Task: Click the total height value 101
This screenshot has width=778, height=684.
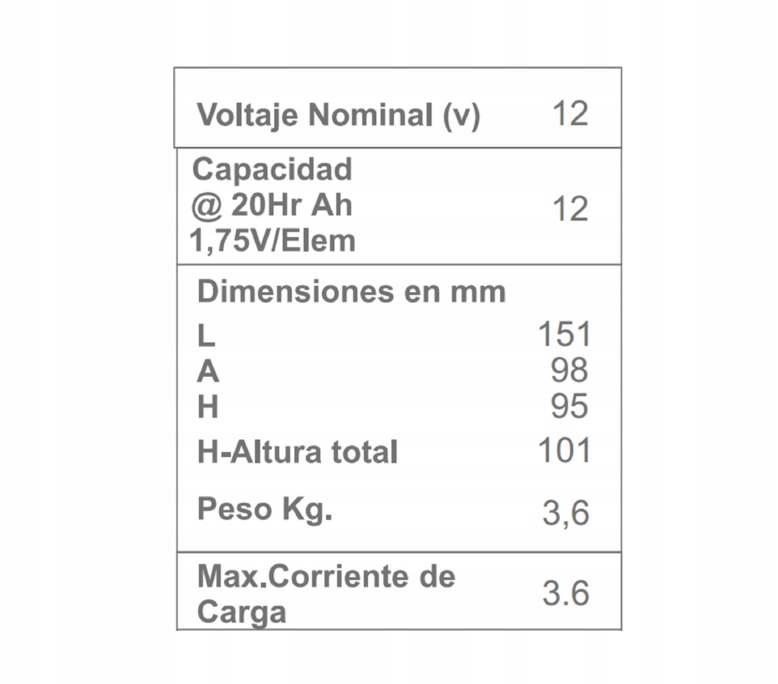Action: (x=564, y=450)
